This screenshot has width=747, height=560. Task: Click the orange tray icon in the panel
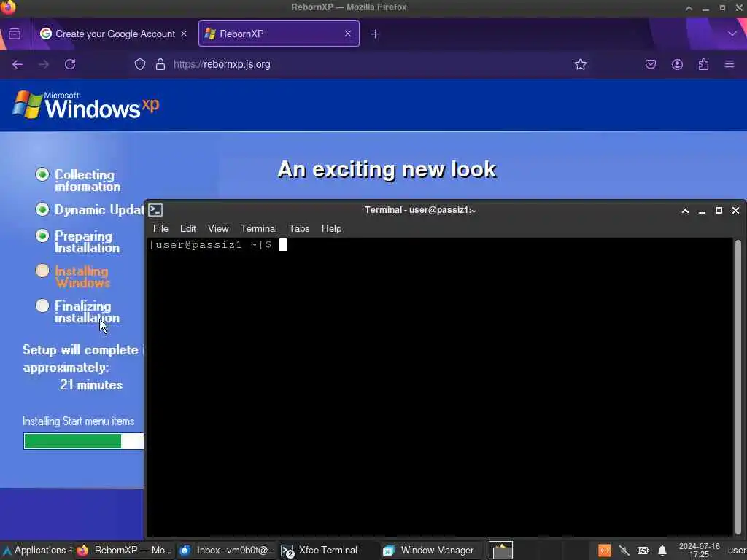tap(605, 551)
